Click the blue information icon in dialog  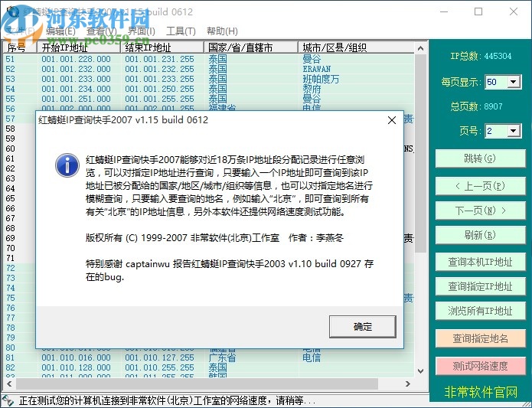(x=67, y=165)
